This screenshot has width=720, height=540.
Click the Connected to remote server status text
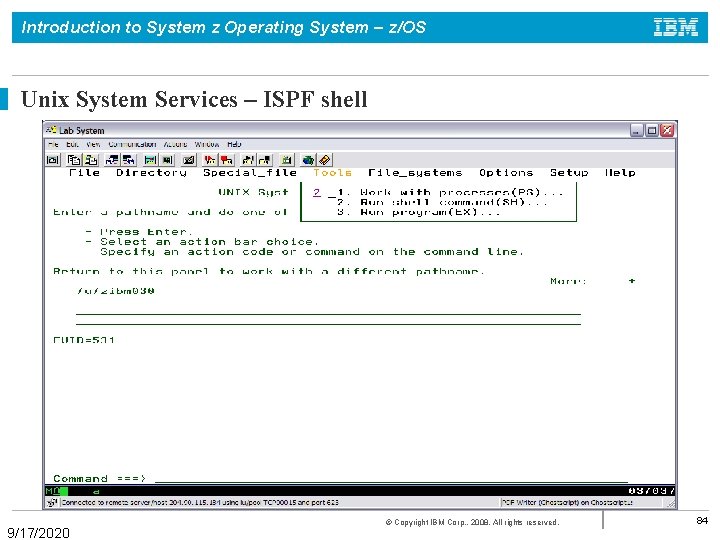point(200,502)
